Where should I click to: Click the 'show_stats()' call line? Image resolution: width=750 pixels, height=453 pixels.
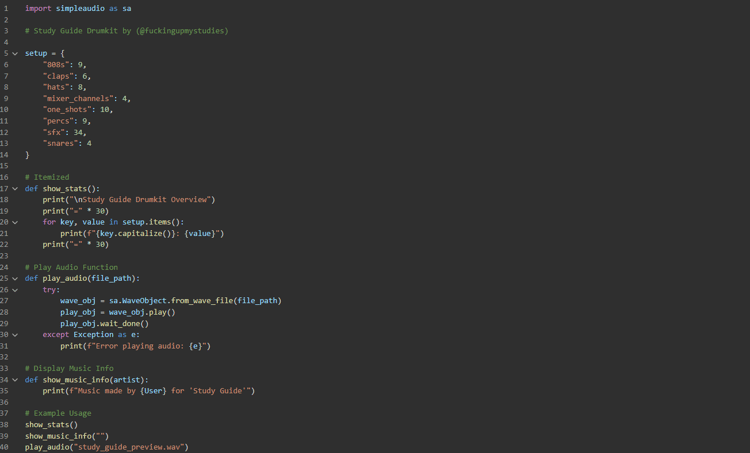51,425
